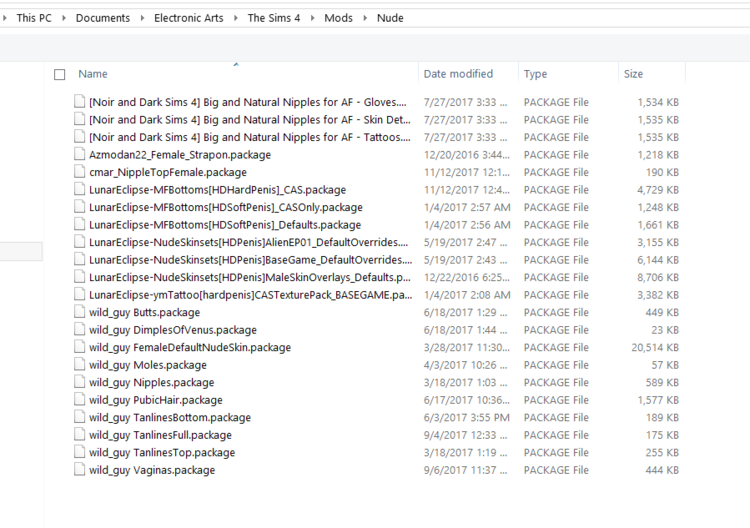Click date 6/3/2017 3:55 PM entry
The width and height of the screenshot is (750, 528).
pyautogui.click(x=466, y=418)
